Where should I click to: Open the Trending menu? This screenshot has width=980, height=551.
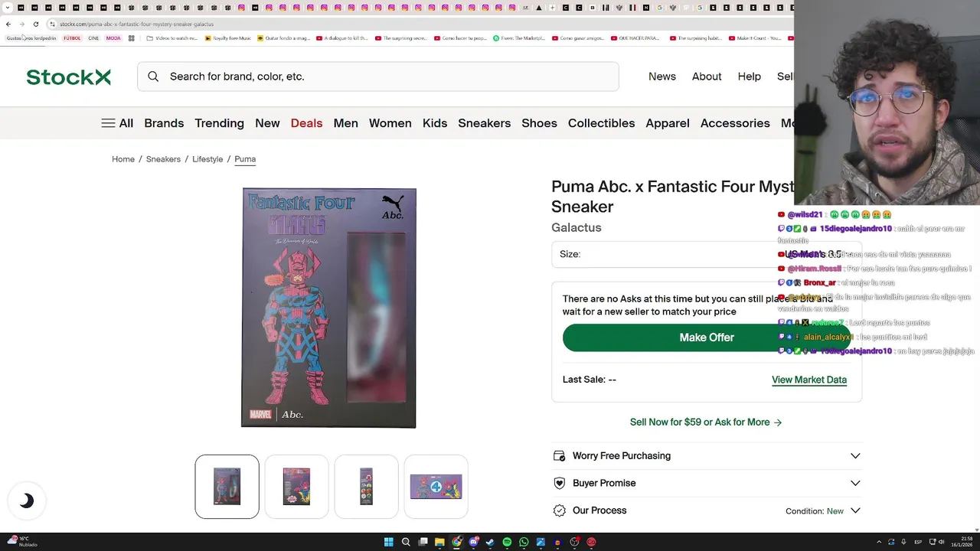pos(219,123)
